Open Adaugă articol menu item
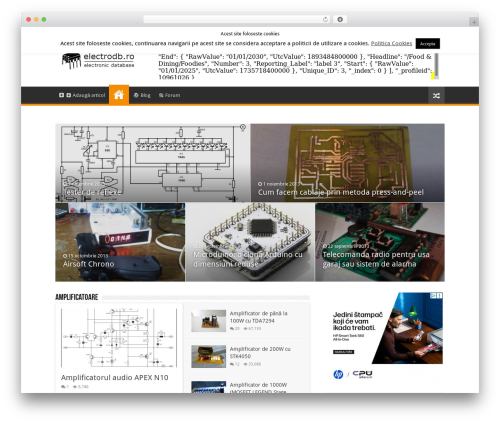 (82, 95)
